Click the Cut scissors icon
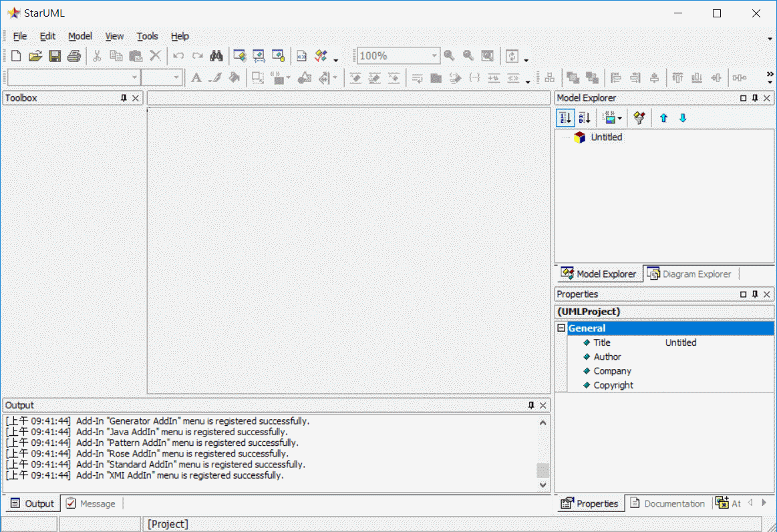This screenshot has height=532, width=777. point(97,56)
